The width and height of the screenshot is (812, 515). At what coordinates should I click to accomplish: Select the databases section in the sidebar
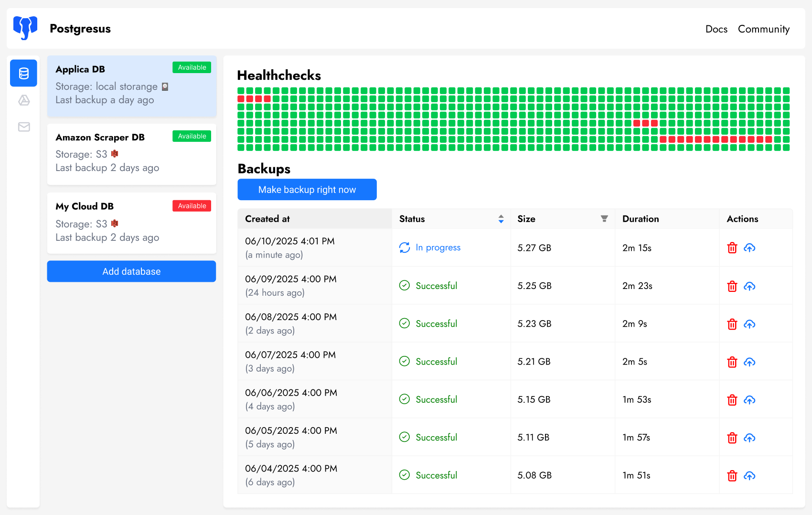(23, 73)
